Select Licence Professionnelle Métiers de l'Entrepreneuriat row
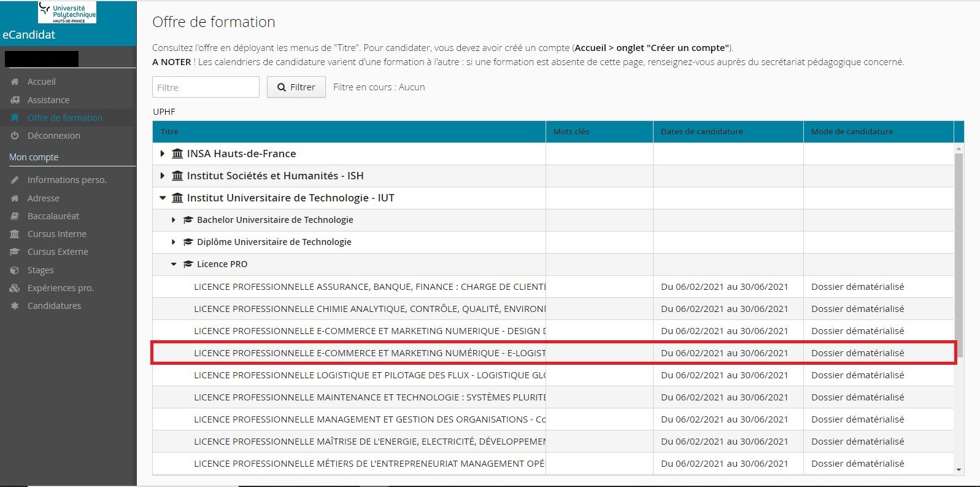Viewport: 980px width, 487px height. tap(554, 464)
